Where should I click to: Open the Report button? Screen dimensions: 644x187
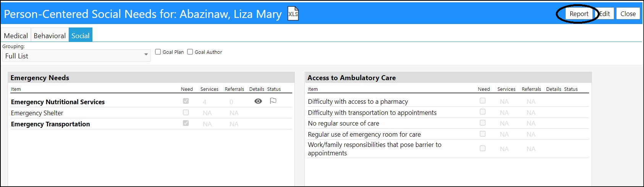tap(579, 14)
